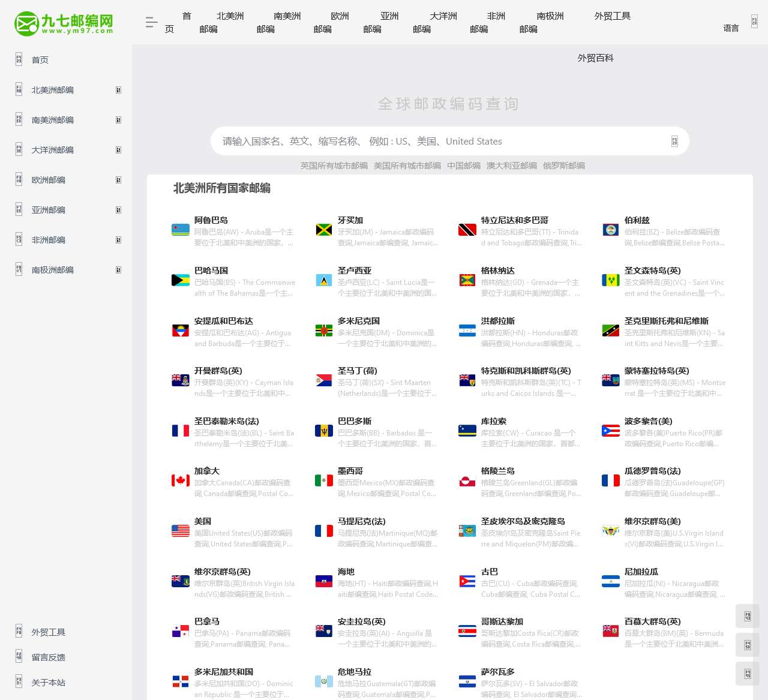Click the United States flag icon for 美国
Viewport: 768px width, 700px height.
click(181, 531)
